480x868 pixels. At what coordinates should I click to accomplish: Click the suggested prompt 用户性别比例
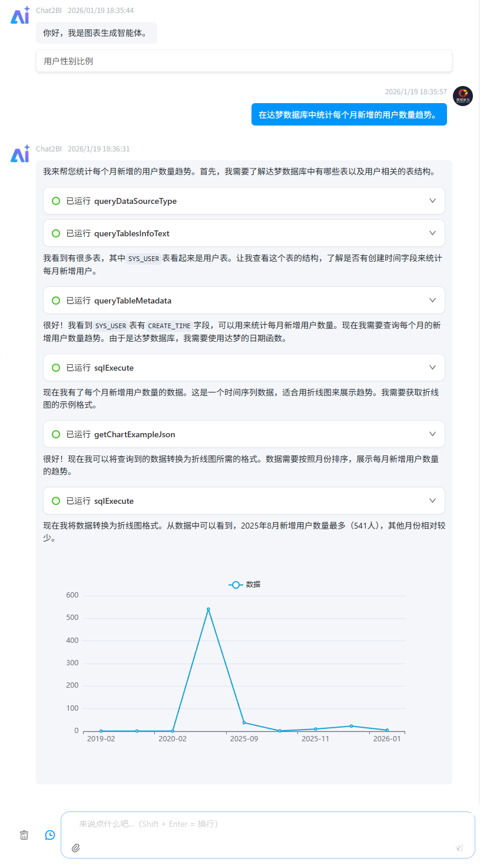tap(68, 61)
